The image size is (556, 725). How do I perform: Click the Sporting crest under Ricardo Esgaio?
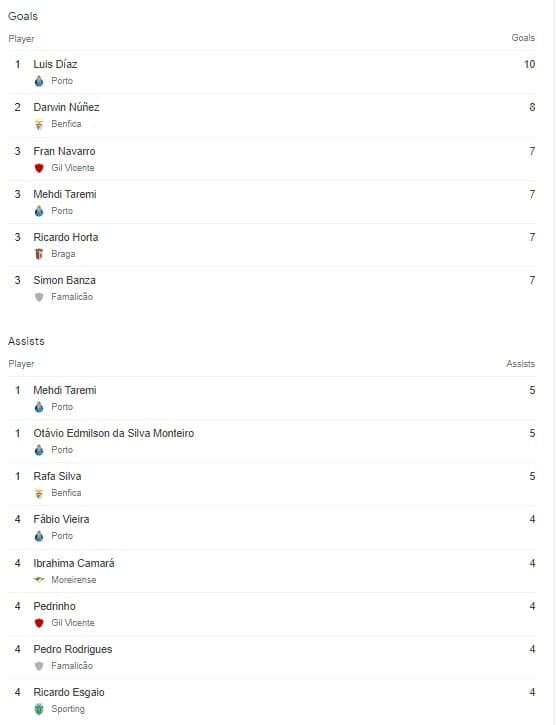[39, 709]
